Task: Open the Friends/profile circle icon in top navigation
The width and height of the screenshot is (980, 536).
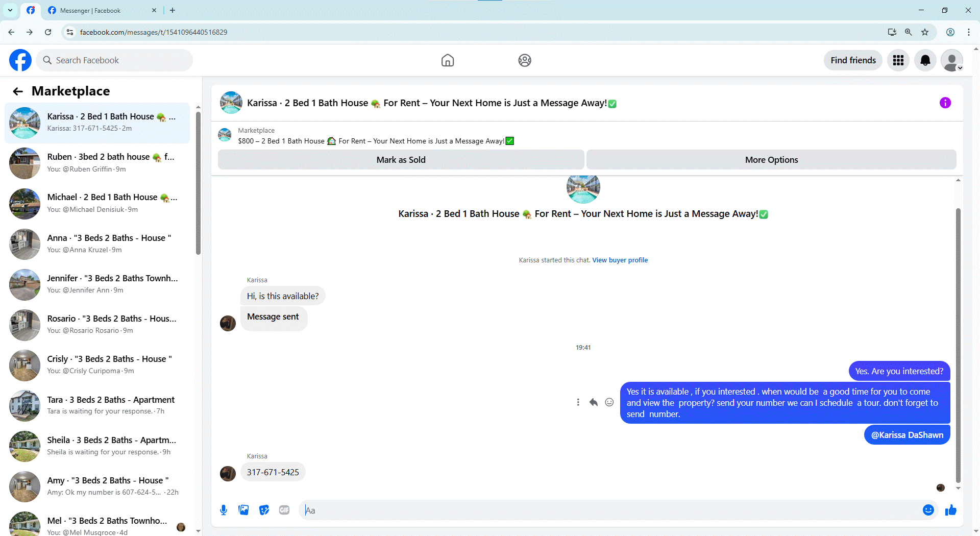Action: 525,60
